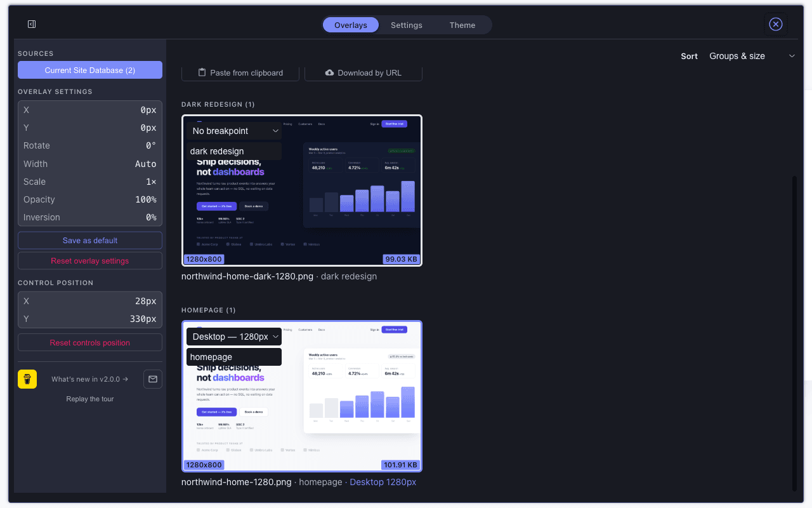Click the 99.03 KB size badge
812x508 pixels.
402,259
